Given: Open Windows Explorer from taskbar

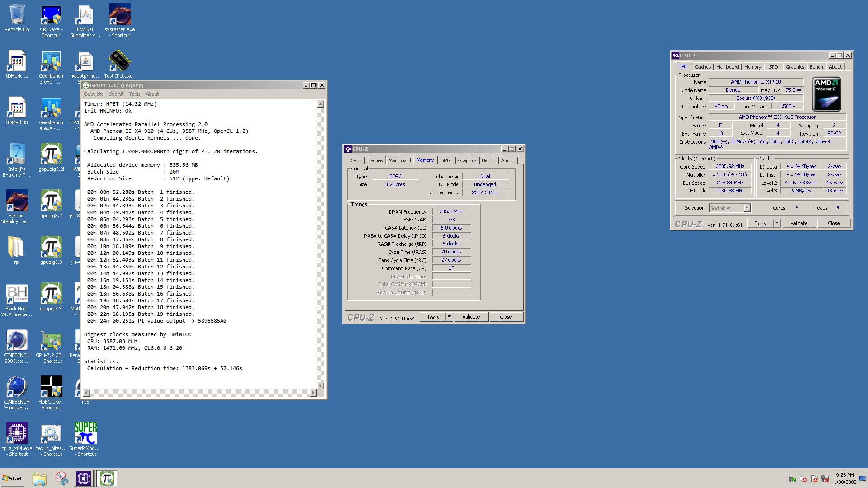Looking at the screenshot, I should [39, 479].
